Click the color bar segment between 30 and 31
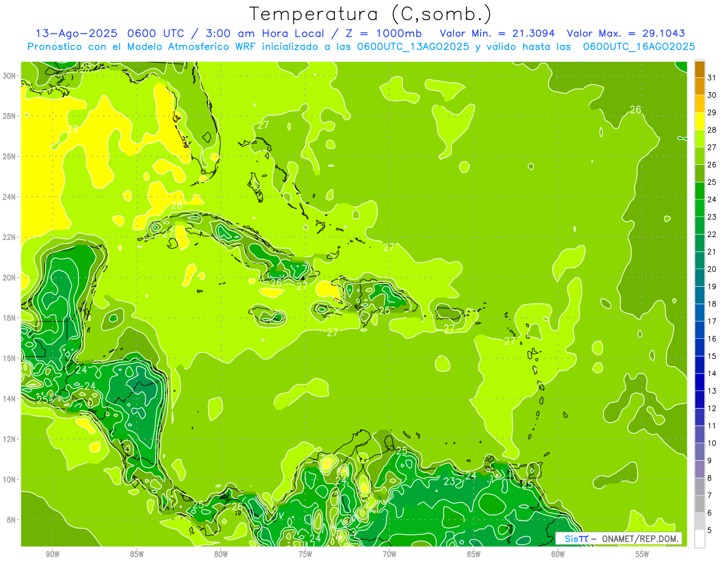Image resolution: width=728 pixels, height=562 pixels. click(699, 87)
